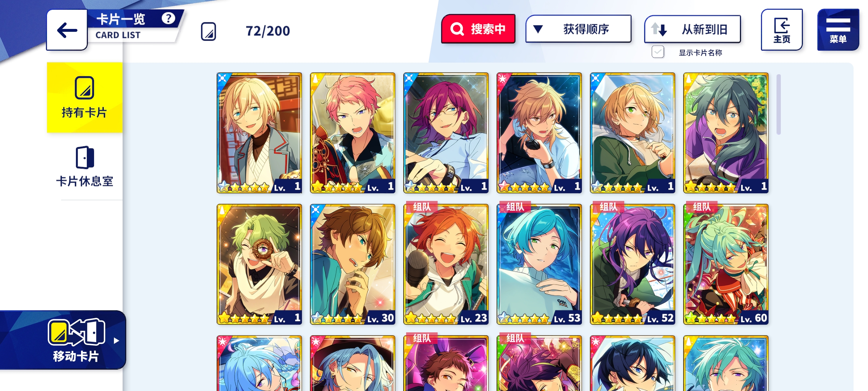This screenshot has height=391, width=868.
Task: Select the orange-haired Lv. 23 card
Action: [x=446, y=264]
